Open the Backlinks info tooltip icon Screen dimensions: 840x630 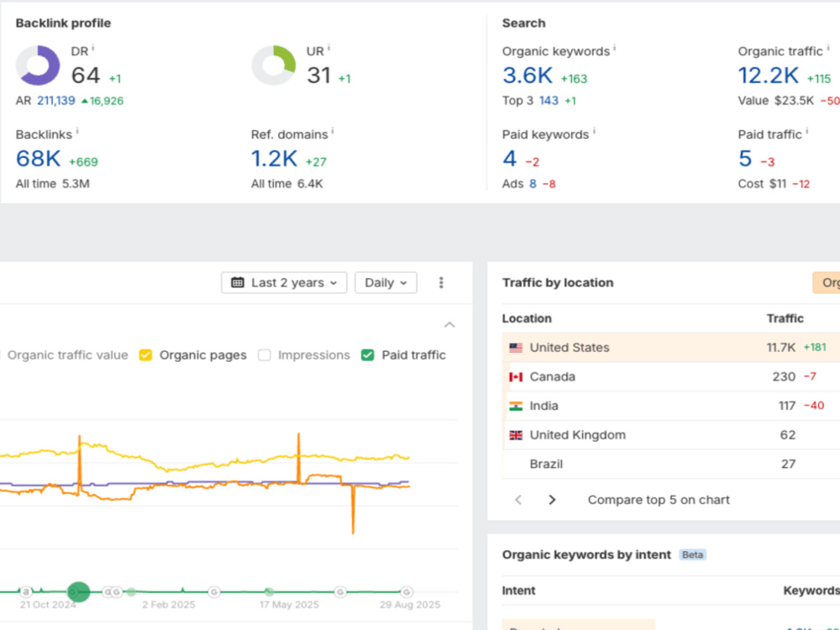point(77,131)
